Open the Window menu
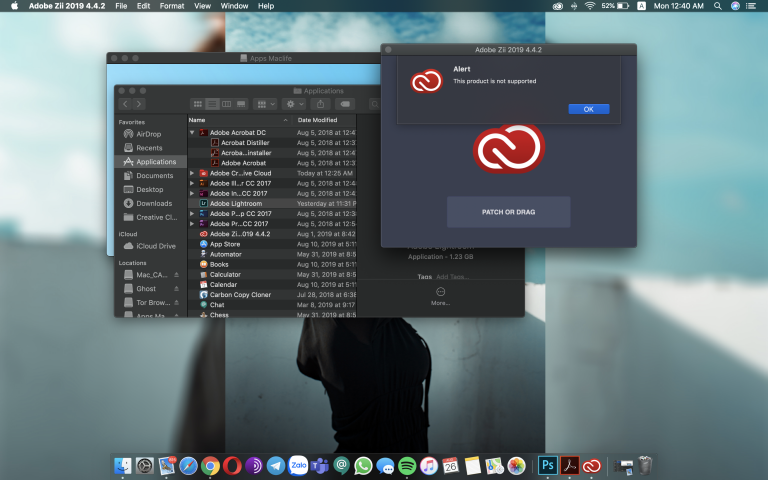 [x=234, y=6]
